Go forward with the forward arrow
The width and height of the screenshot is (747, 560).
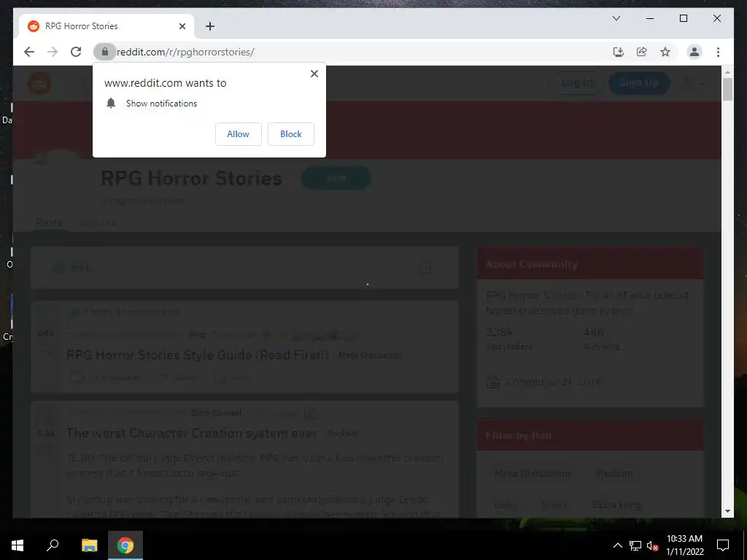(x=53, y=52)
